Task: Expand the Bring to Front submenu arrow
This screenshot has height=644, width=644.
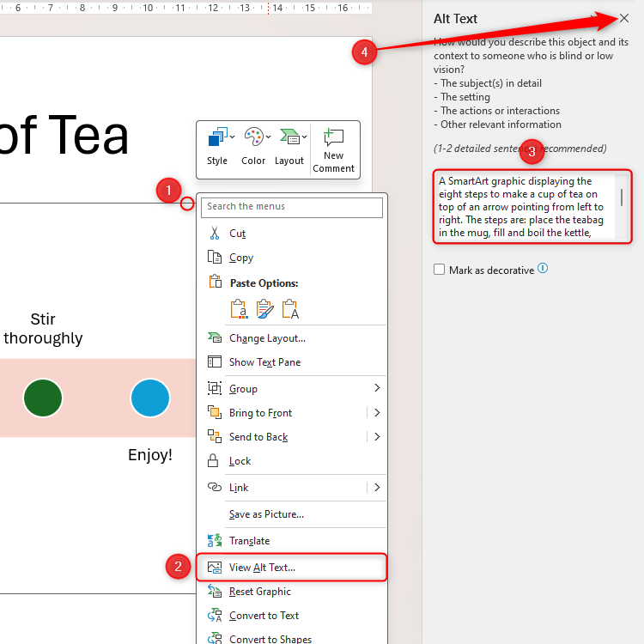Action: pyautogui.click(x=377, y=412)
